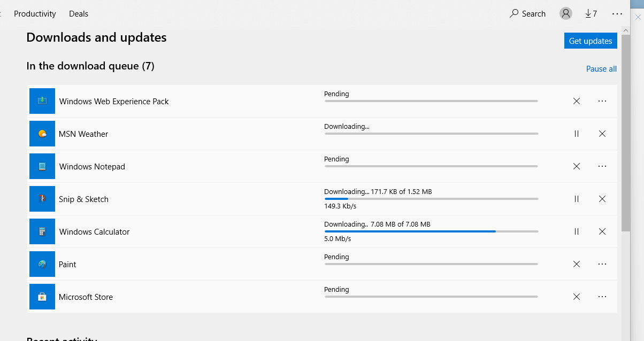Open the downloads indicator showing 7

tap(591, 14)
